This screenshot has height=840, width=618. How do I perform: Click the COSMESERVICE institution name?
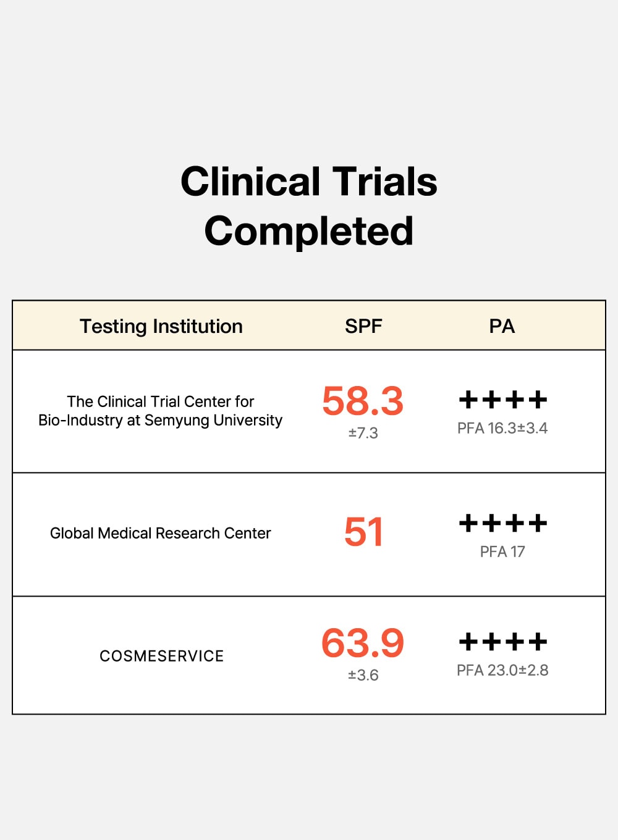point(162,656)
